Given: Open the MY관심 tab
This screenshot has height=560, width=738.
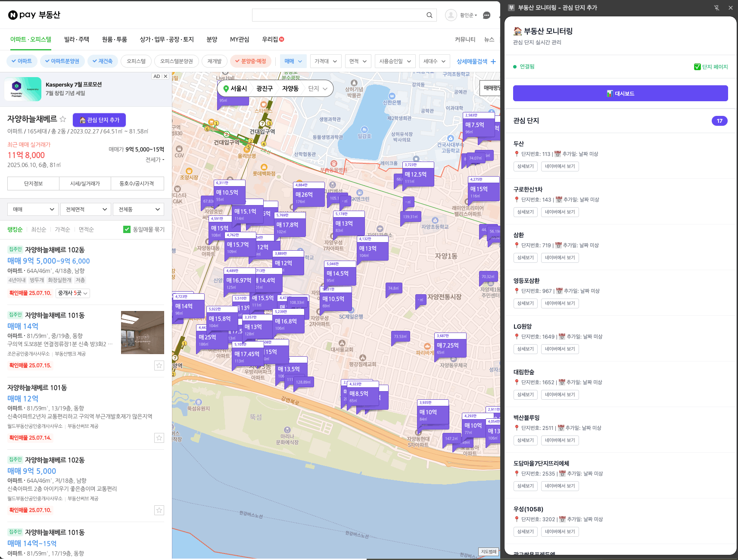Looking at the screenshot, I should click(x=240, y=40).
